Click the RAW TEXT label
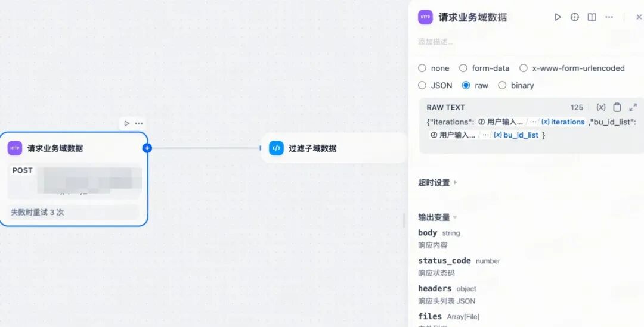This screenshot has height=327, width=644. click(445, 107)
